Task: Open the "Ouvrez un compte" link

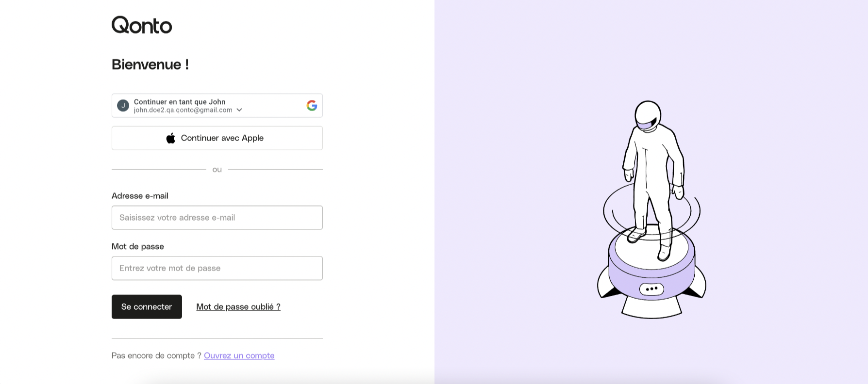Action: click(x=239, y=355)
